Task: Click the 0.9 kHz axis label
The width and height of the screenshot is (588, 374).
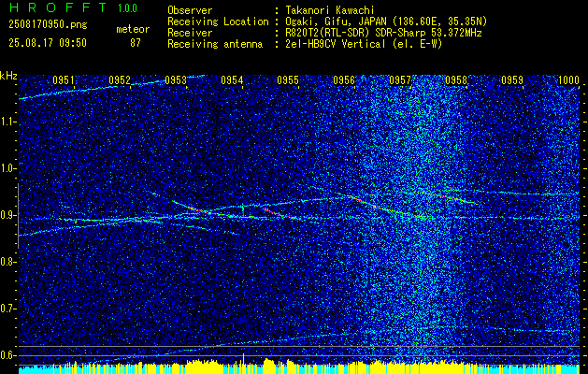Action: coord(7,215)
